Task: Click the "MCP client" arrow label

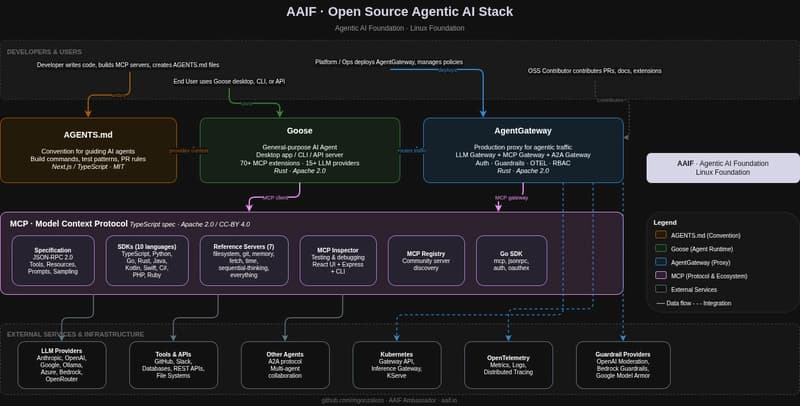Action: coord(276,197)
